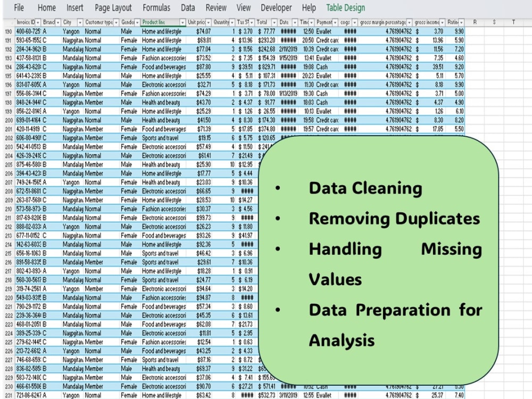532x399 pixels.
Task: Click the $829.71 total cell
Action: (x=267, y=67)
